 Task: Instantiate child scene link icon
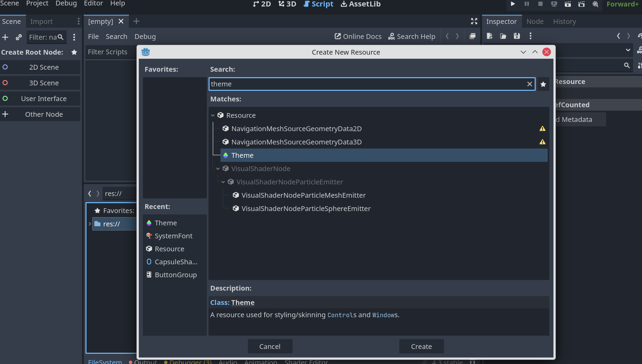click(x=19, y=37)
